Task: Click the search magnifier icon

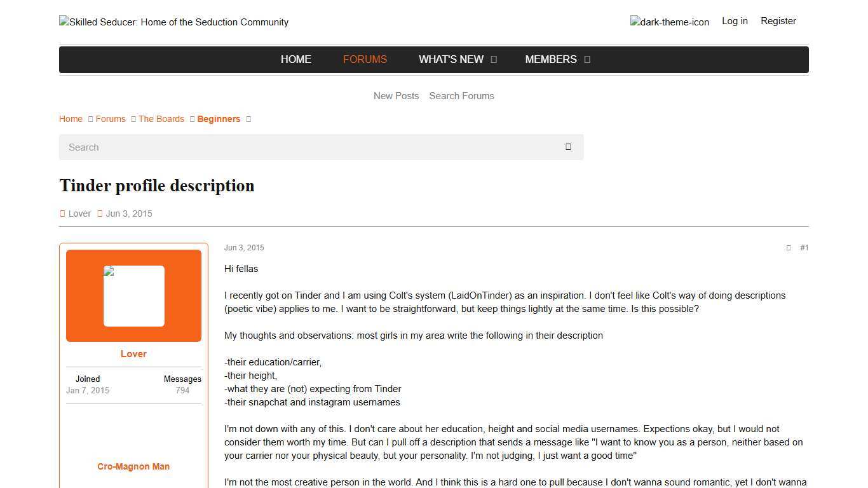Action: pyautogui.click(x=567, y=147)
